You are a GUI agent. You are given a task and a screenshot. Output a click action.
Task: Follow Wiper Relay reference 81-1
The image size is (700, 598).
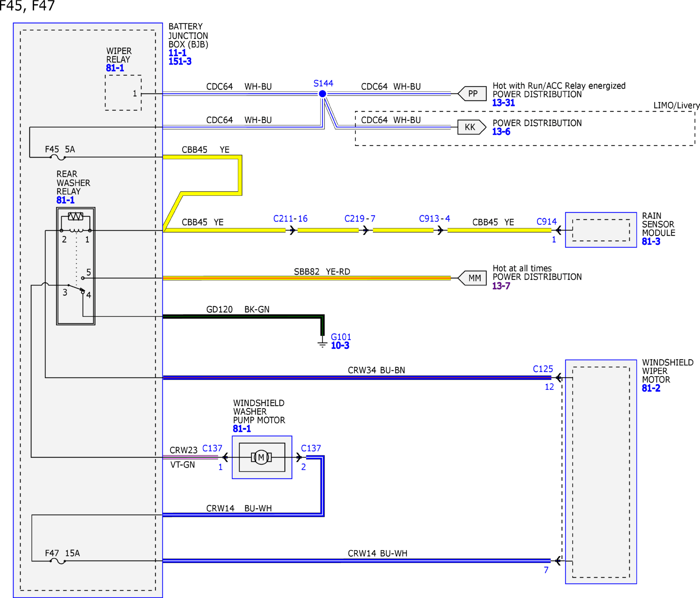pyautogui.click(x=115, y=68)
